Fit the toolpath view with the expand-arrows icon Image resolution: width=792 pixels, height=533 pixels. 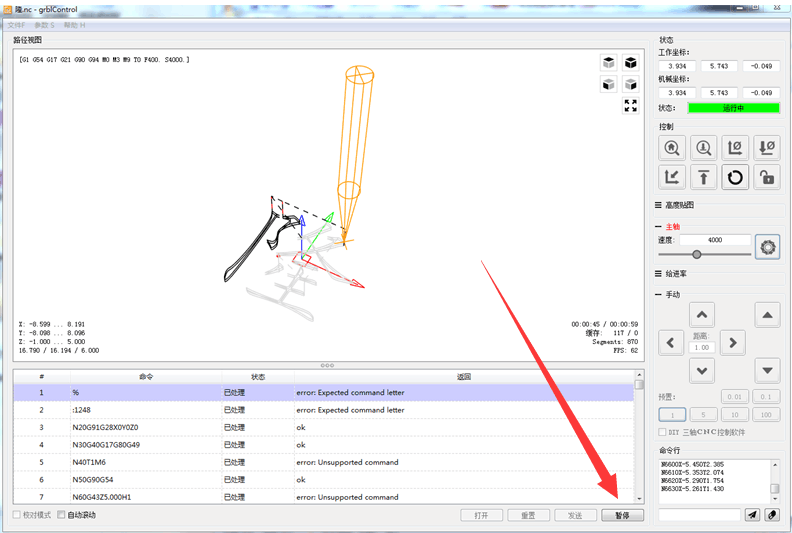coord(630,106)
